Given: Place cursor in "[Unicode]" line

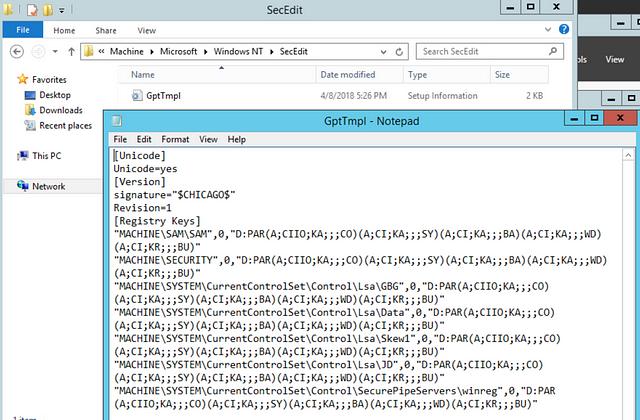Looking at the screenshot, I should 140,156.
